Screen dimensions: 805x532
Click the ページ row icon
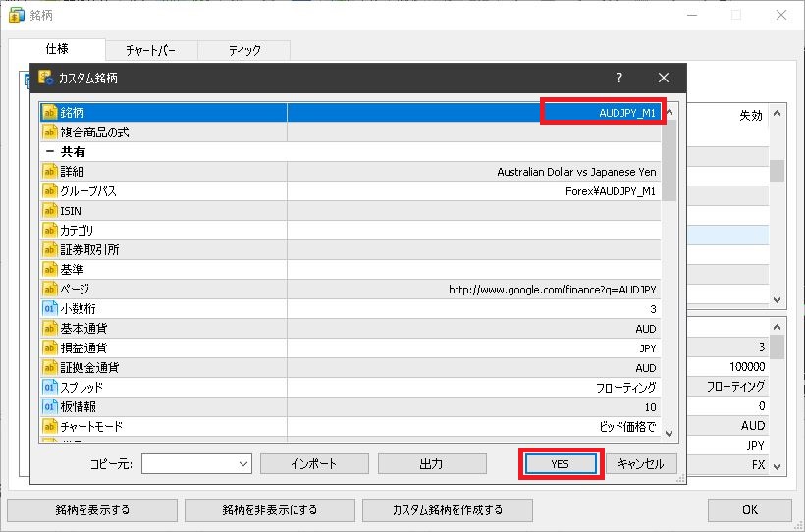[x=50, y=289]
